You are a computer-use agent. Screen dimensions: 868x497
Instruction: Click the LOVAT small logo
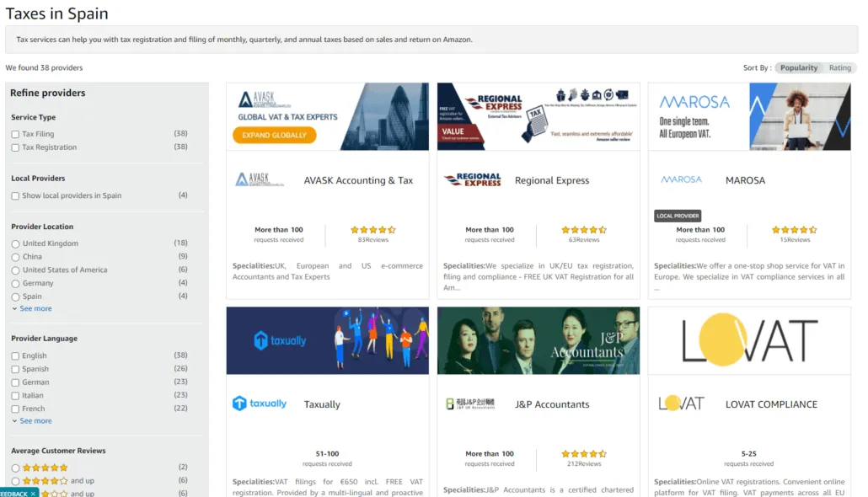pos(682,403)
